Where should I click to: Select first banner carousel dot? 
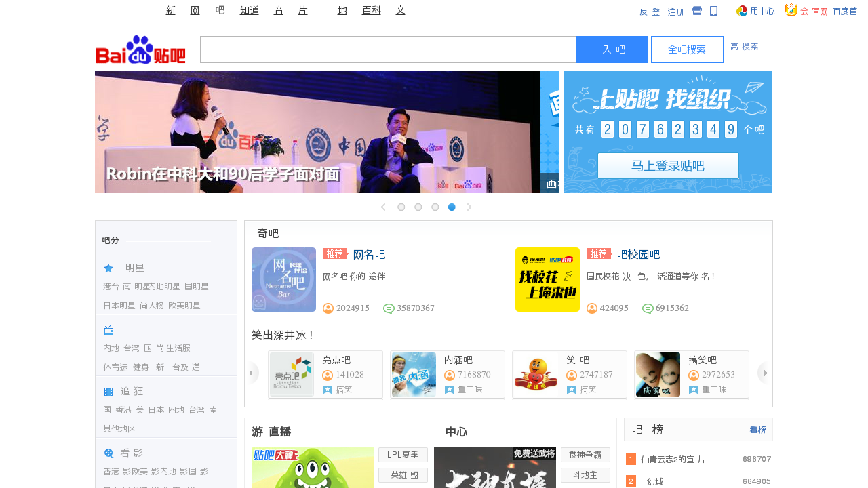[401, 207]
